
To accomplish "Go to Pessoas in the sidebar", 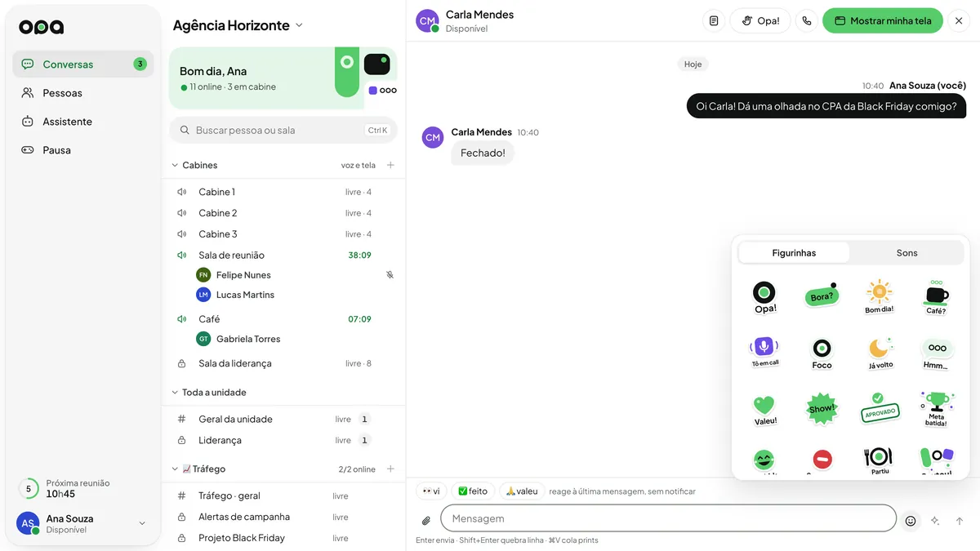I will click(83, 93).
